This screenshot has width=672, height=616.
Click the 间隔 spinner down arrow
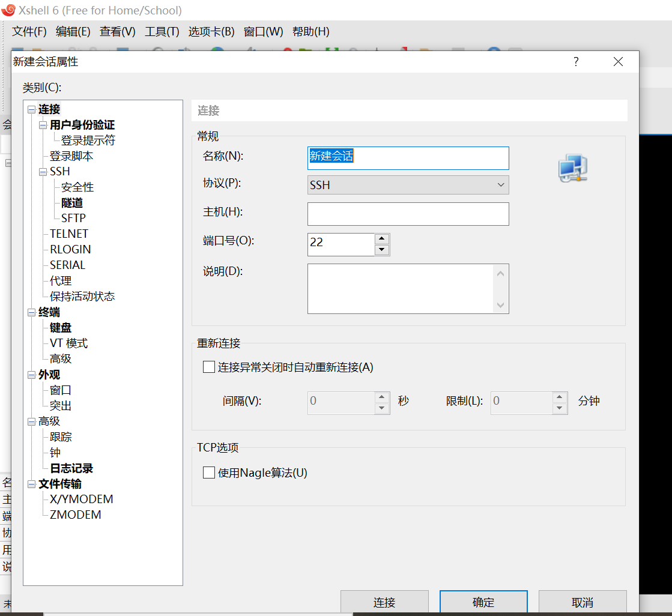pyautogui.click(x=382, y=408)
